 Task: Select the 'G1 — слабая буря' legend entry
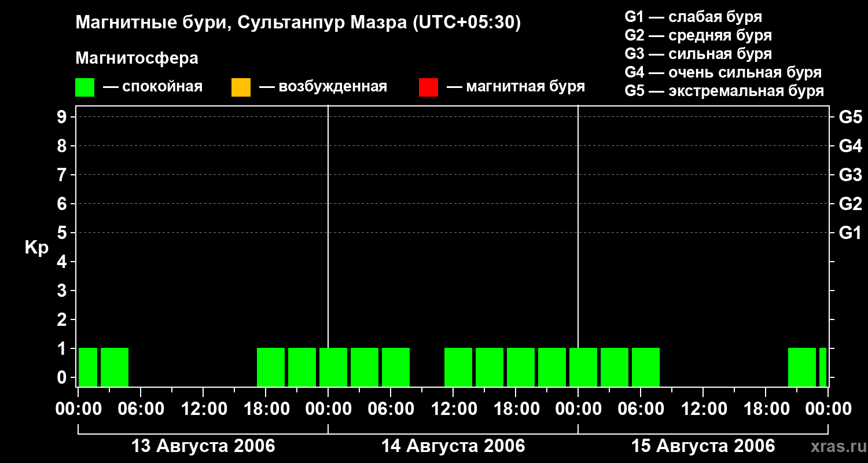(x=693, y=17)
